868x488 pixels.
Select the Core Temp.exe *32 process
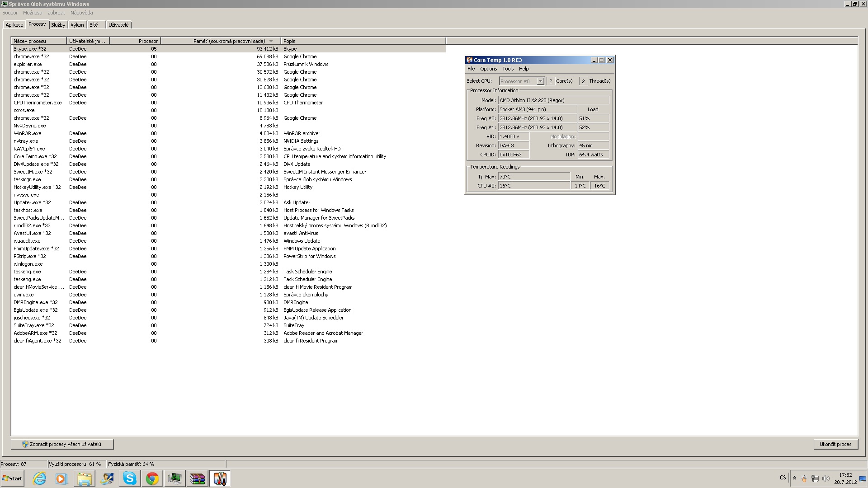pos(229,156)
